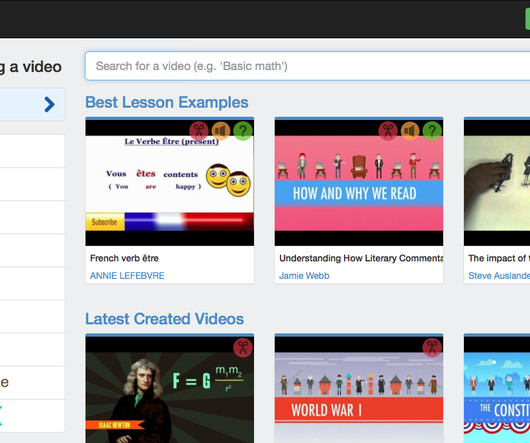Click scissors icon on Isaac Newton video card
This screenshot has height=443, width=530.
coord(243,347)
